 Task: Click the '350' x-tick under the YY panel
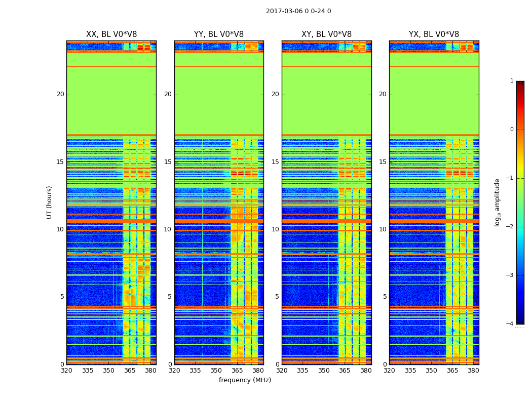[x=216, y=371]
